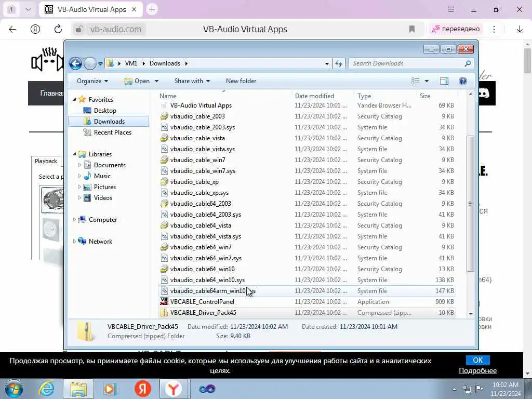This screenshot has width=532, height=399.
Task: Click the VM1 breadcrumb in address bar
Action: (x=131, y=63)
